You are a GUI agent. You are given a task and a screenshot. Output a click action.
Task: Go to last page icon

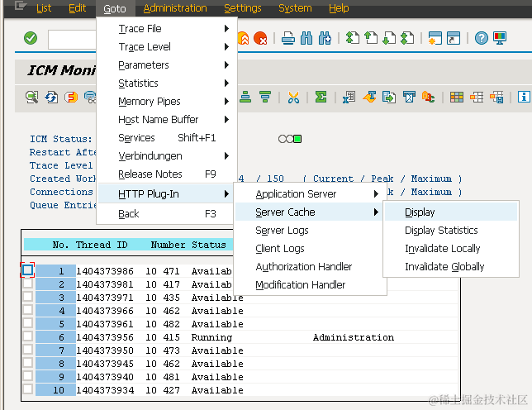click(x=407, y=38)
